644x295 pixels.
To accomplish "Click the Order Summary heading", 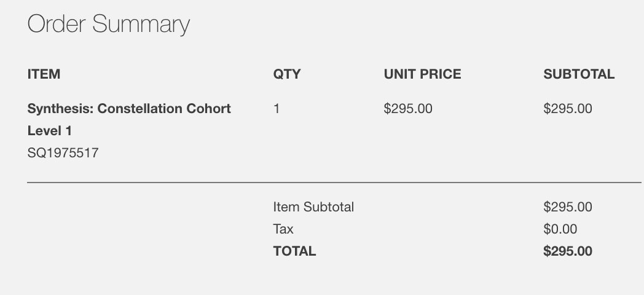I will (x=109, y=25).
